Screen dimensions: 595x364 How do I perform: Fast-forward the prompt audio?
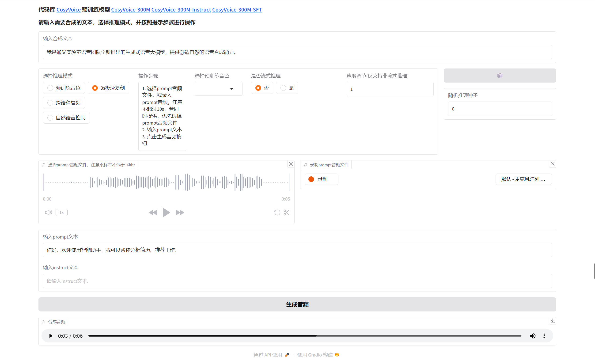[x=180, y=212]
